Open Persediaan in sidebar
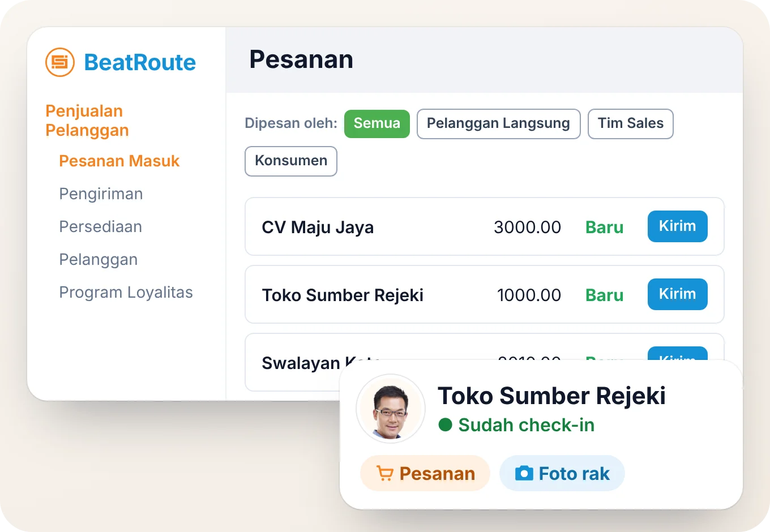The image size is (770, 532). (100, 227)
